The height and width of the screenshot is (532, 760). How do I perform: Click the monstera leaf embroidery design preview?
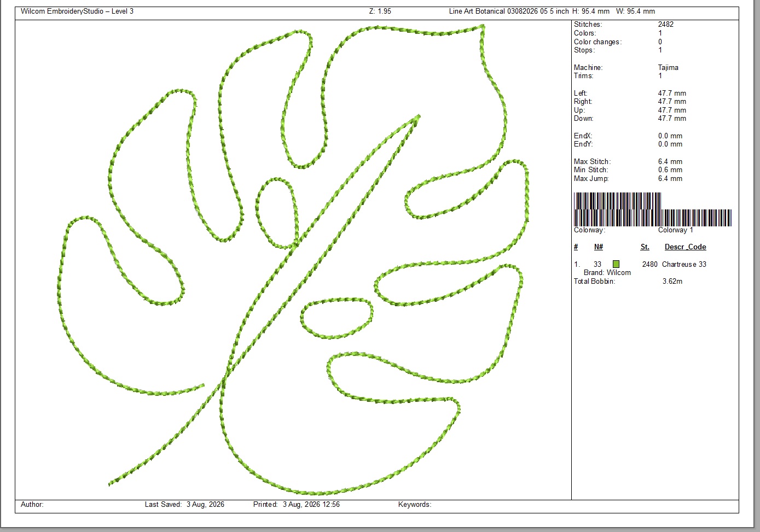pos(293,260)
